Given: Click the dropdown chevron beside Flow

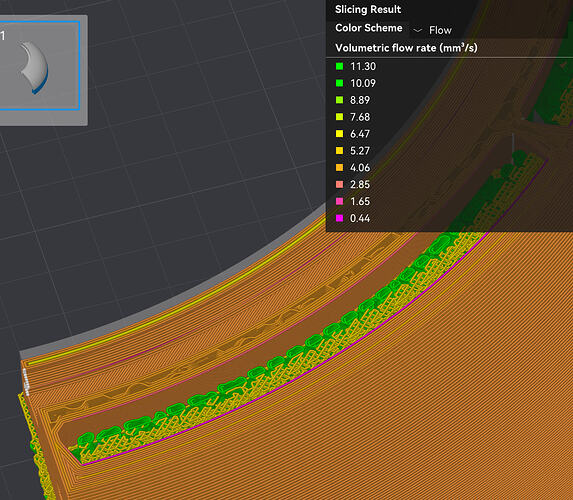Looking at the screenshot, I should [x=417, y=30].
